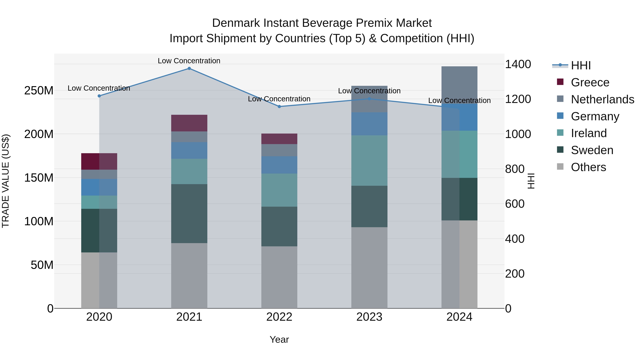Select the Others segment of the 2023 bar
Image resolution: width=644 pixels, height=362 pixels.
click(370, 268)
